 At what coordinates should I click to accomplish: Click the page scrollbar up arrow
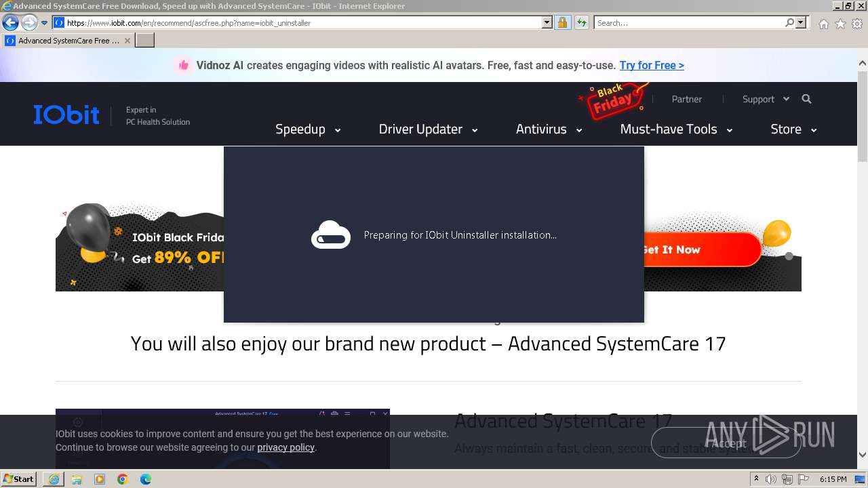(x=863, y=64)
